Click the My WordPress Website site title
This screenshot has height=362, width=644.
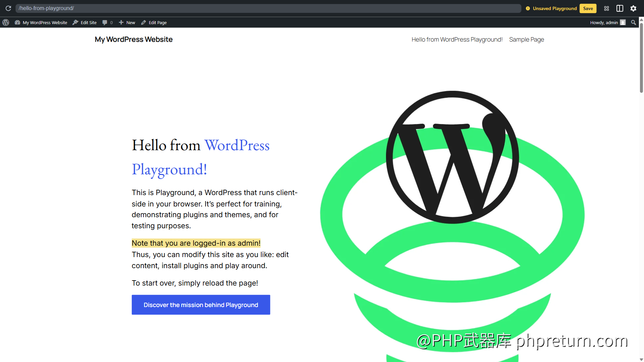133,40
